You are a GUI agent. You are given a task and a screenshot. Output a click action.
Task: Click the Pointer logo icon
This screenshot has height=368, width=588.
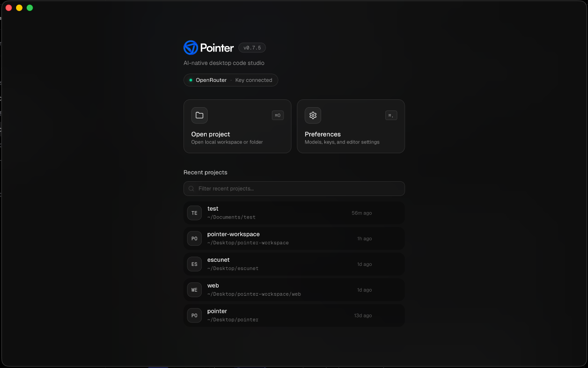(x=191, y=47)
